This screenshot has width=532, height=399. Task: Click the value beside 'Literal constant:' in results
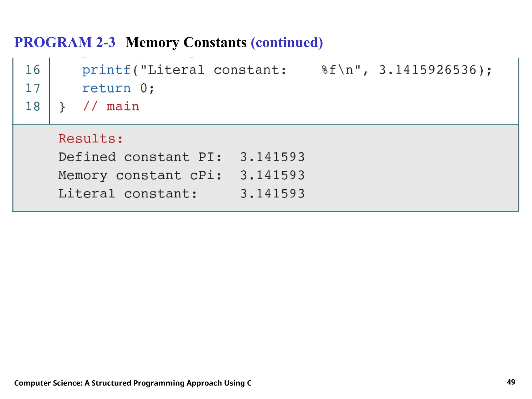[x=272, y=194]
